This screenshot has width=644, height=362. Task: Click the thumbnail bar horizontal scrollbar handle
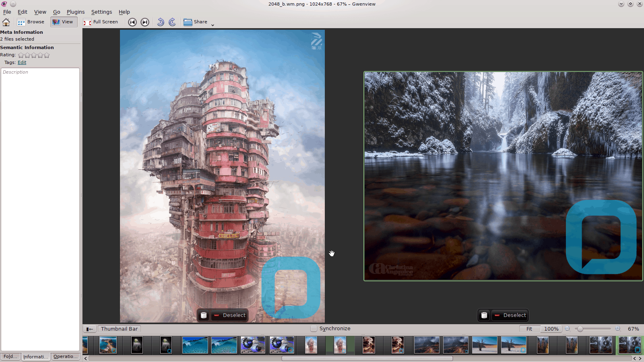pos(367,358)
